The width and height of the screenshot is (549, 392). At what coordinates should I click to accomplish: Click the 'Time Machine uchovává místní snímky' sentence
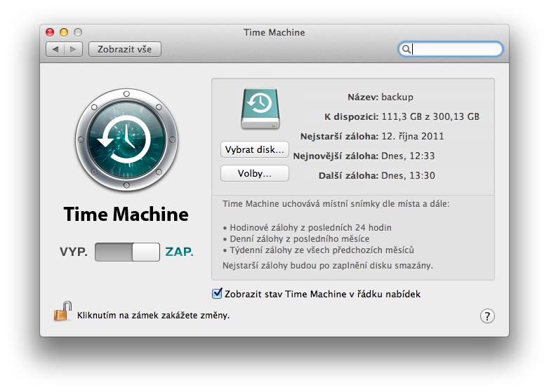(336, 204)
